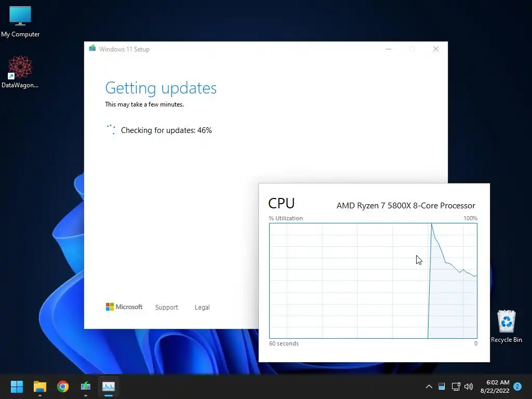532x399 pixels.
Task: Click the blue tray icon beside the chevron
Action: pos(442,387)
